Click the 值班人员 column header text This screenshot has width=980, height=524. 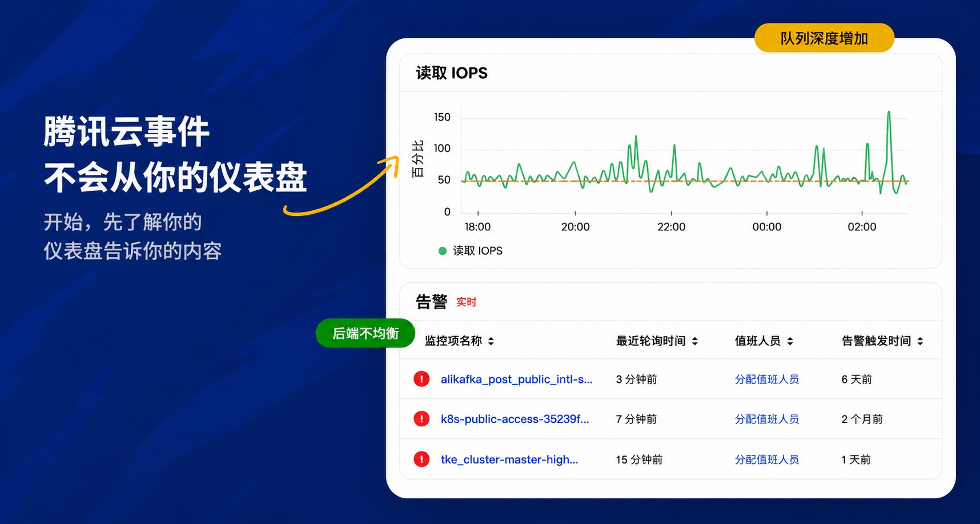pos(758,341)
